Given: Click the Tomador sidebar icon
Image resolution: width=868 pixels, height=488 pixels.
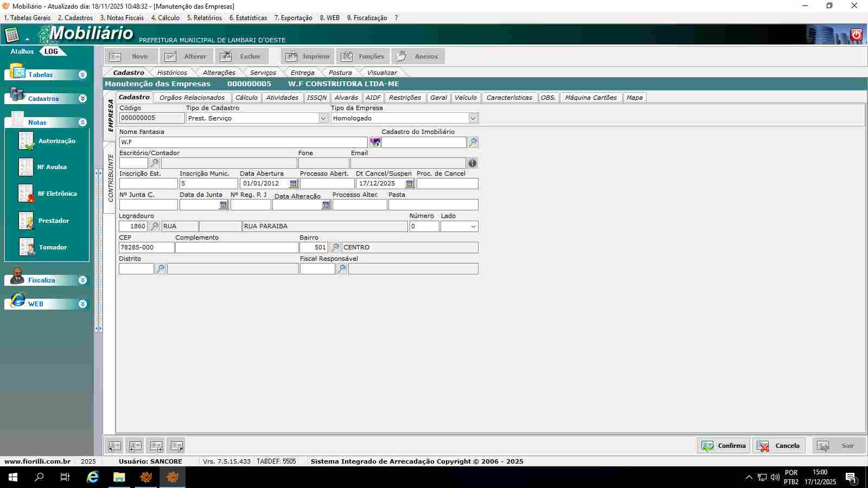Looking at the screenshot, I should [27, 247].
